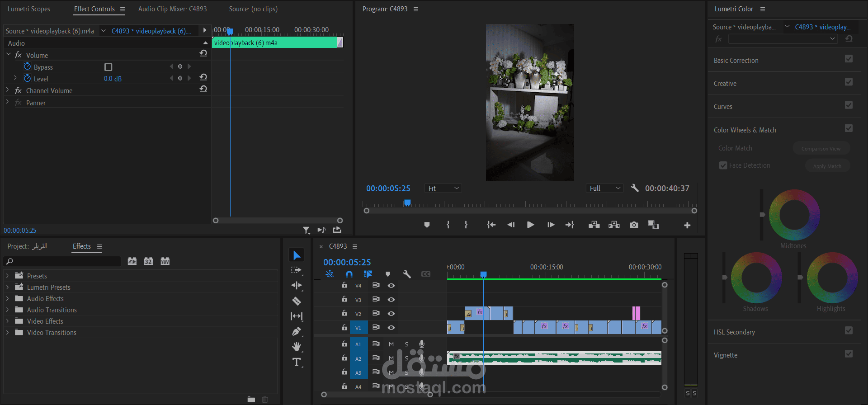
Task: Activate the Type tool
Action: [x=297, y=362]
